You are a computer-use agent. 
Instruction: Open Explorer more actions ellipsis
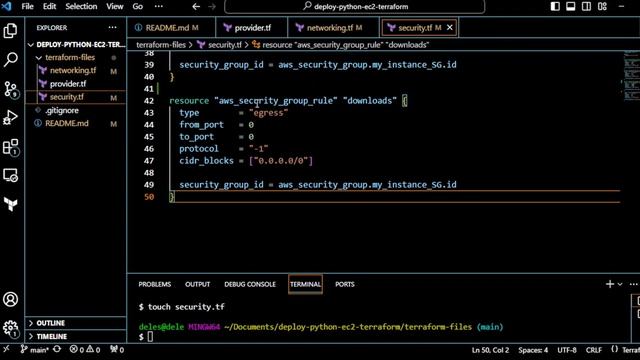112,27
